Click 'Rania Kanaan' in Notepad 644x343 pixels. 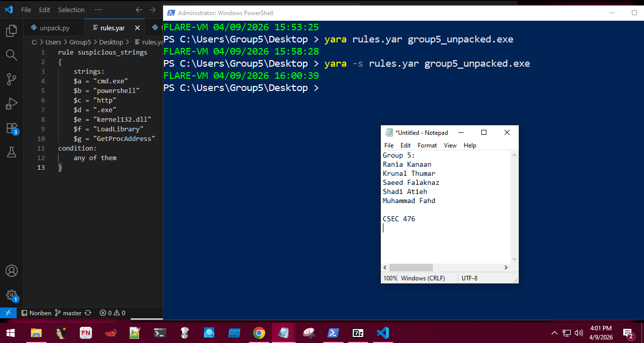click(x=407, y=164)
